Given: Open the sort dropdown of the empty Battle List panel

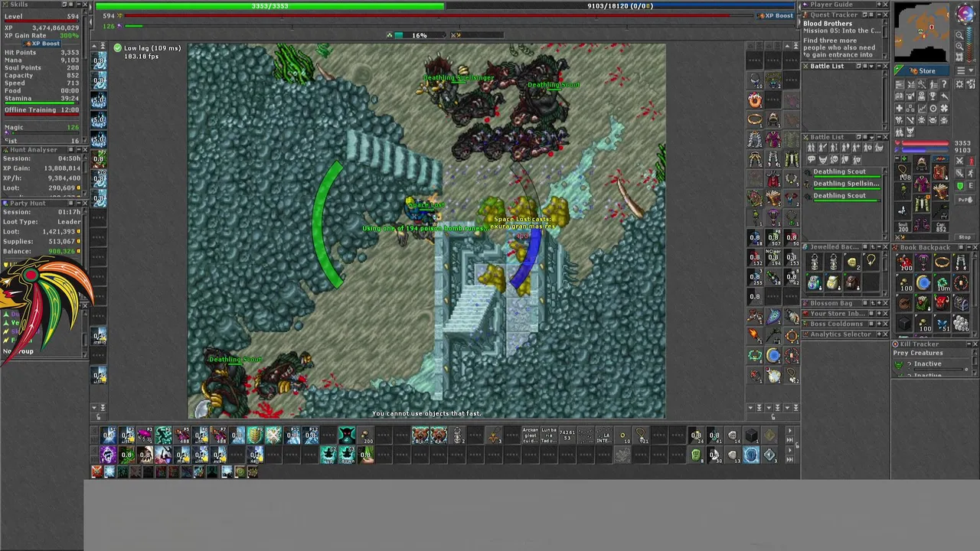Looking at the screenshot, I should pos(871,66).
